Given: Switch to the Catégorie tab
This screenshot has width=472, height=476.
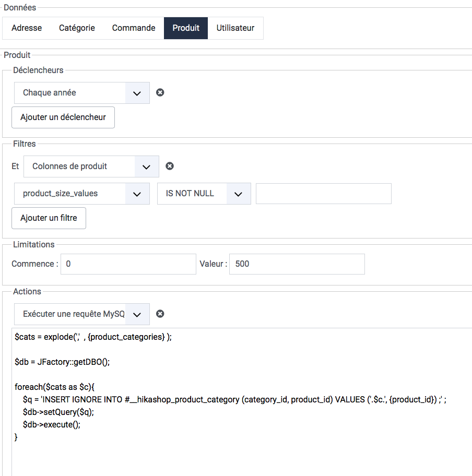Looking at the screenshot, I should click(x=77, y=28).
